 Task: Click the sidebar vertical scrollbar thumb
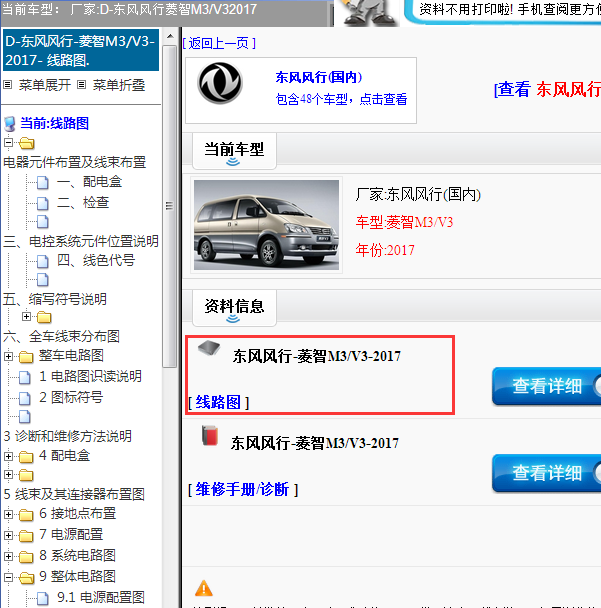pyautogui.click(x=170, y=206)
